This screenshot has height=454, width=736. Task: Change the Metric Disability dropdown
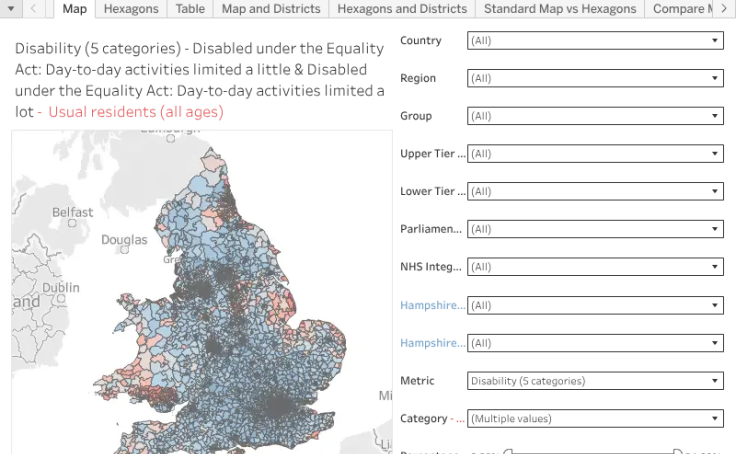595,381
